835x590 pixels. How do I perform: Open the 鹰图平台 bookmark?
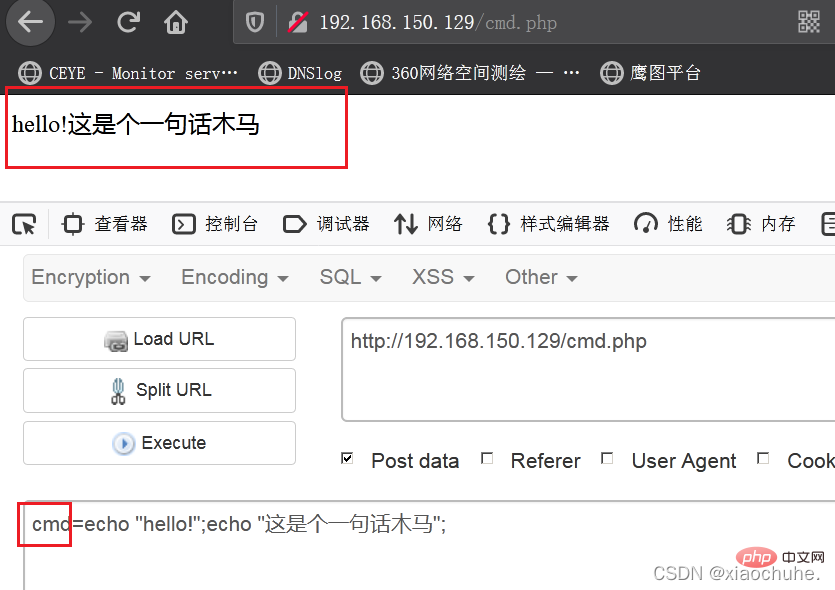(x=650, y=73)
